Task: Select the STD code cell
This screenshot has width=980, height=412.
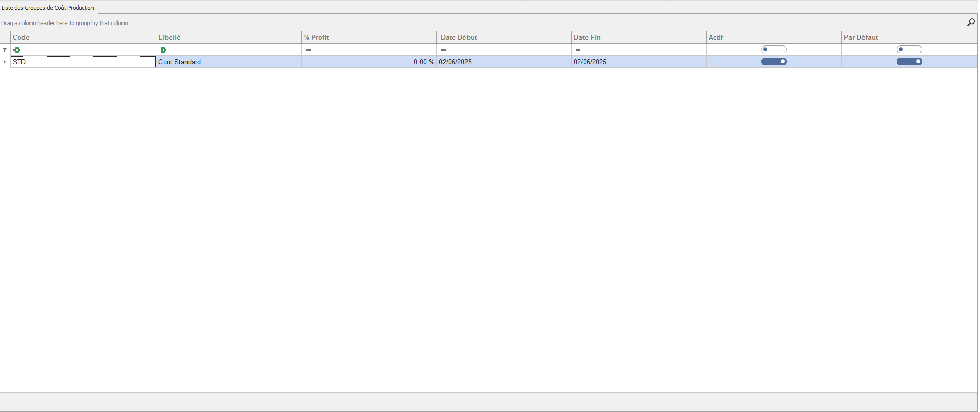Action: (83, 62)
